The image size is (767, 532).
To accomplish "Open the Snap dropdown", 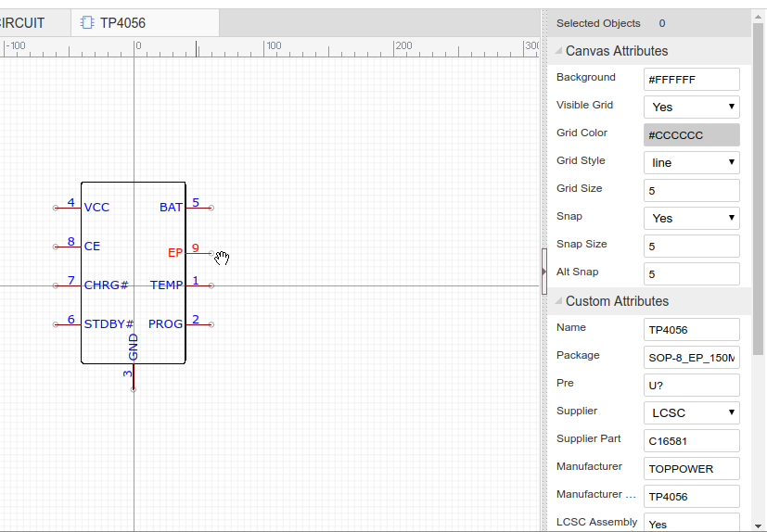I will point(691,219).
